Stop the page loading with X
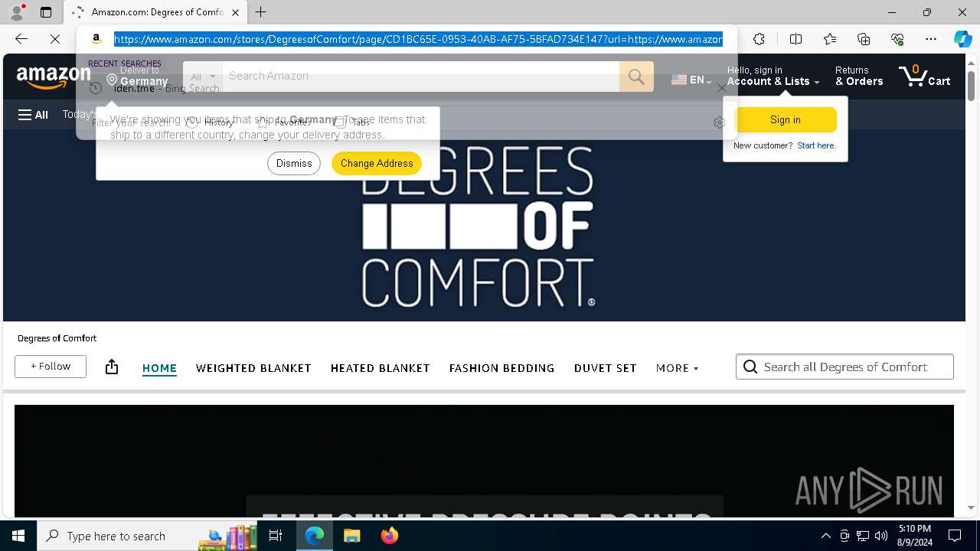This screenshot has height=551, width=980. 55,39
